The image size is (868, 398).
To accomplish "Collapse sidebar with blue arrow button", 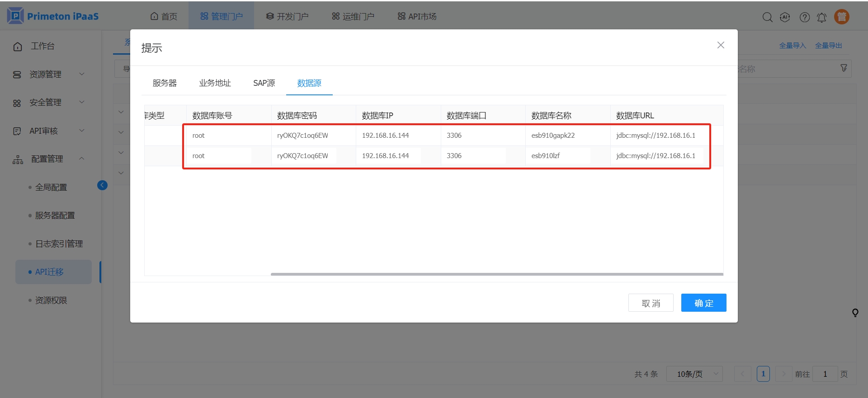I will click(x=103, y=185).
